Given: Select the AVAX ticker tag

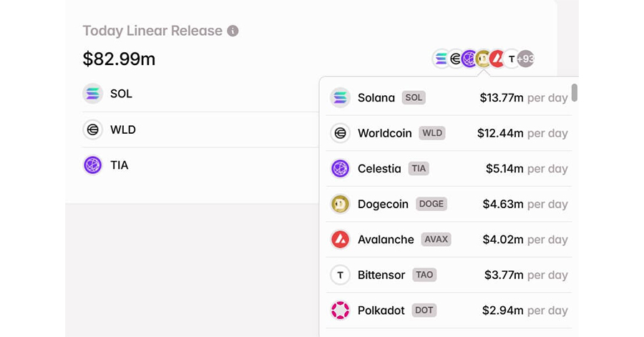Looking at the screenshot, I should pos(436,239).
